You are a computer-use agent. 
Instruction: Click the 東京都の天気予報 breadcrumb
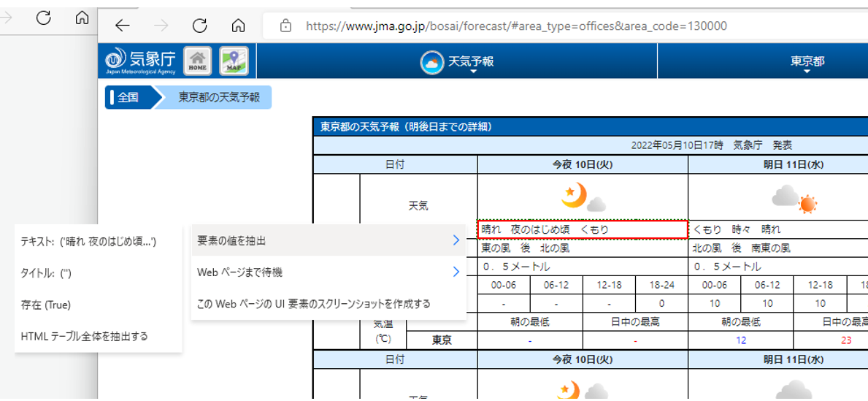[218, 97]
